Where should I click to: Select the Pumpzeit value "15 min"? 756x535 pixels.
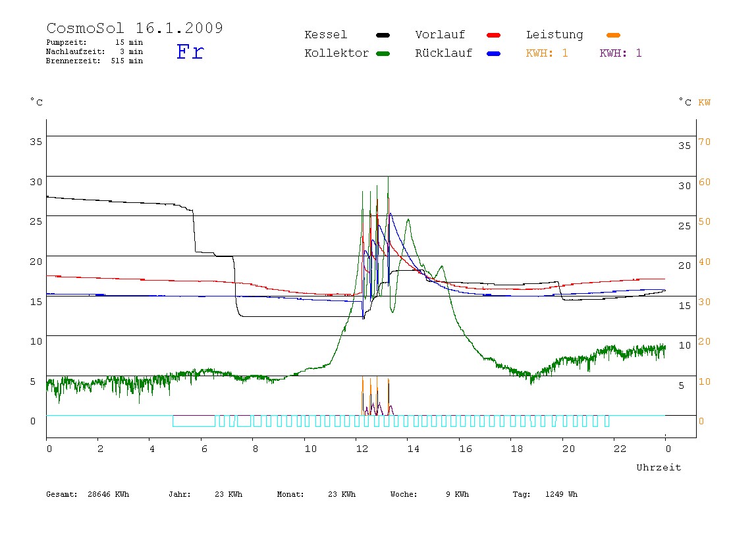129,42
